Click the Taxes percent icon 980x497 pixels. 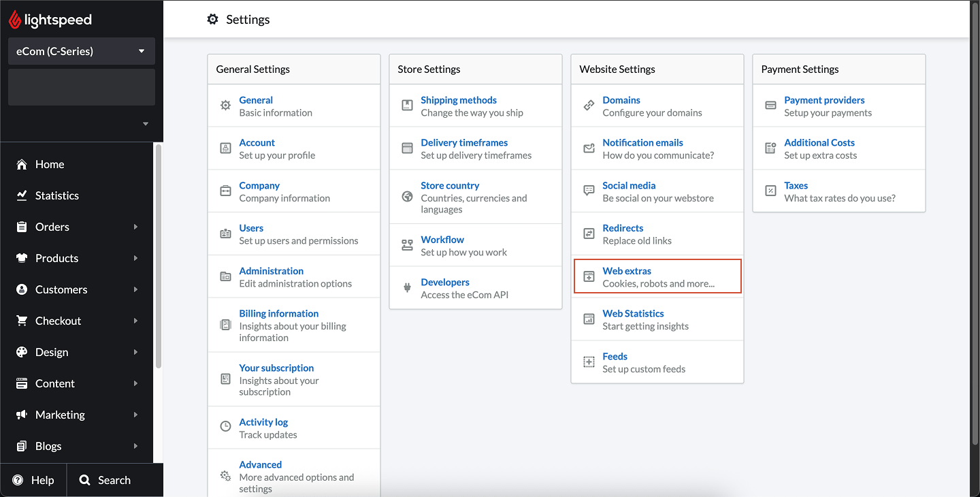[770, 191]
